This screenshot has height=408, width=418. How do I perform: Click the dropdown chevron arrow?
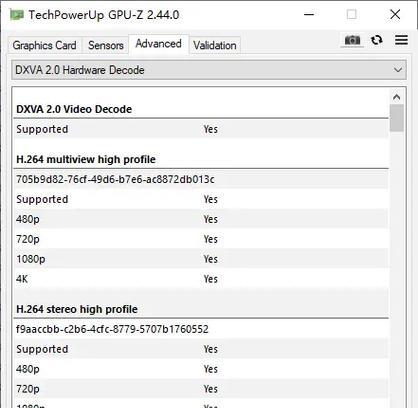click(398, 70)
